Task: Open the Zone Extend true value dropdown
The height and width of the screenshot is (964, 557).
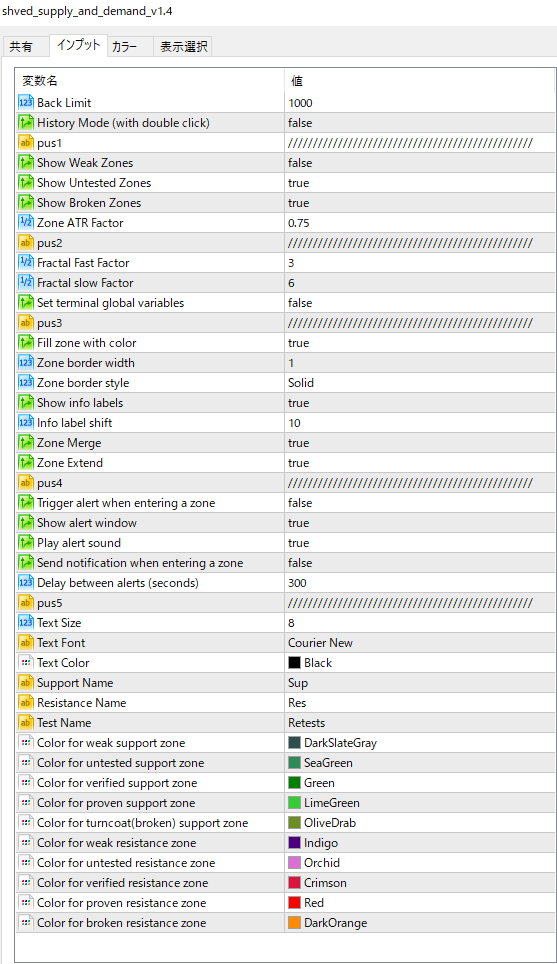Action: pyautogui.click(x=420, y=463)
